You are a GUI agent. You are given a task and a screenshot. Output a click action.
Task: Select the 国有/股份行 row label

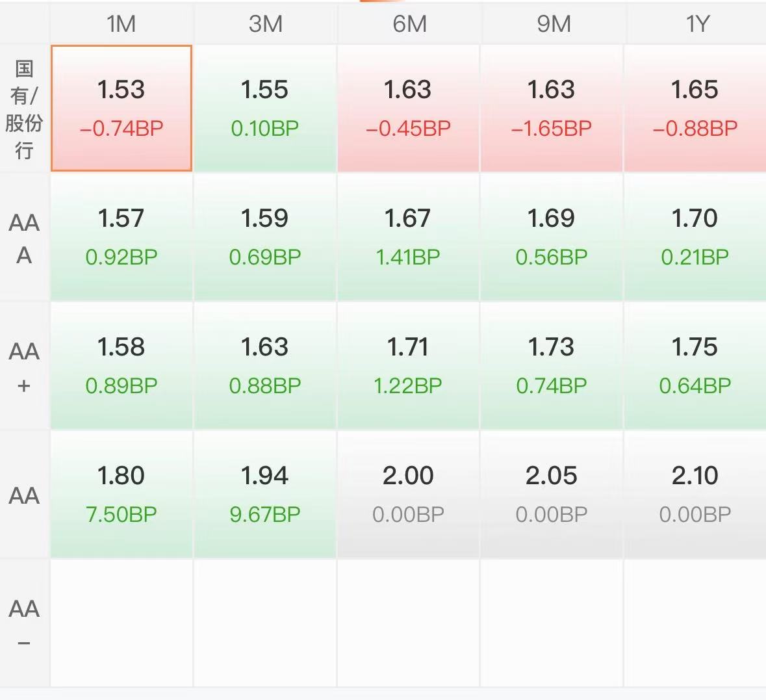click(x=25, y=109)
